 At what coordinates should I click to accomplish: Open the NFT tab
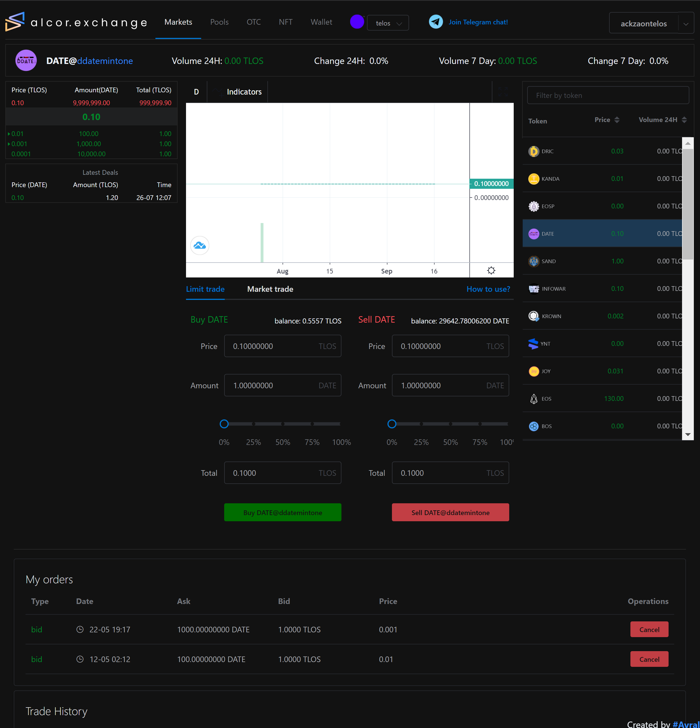286,22
